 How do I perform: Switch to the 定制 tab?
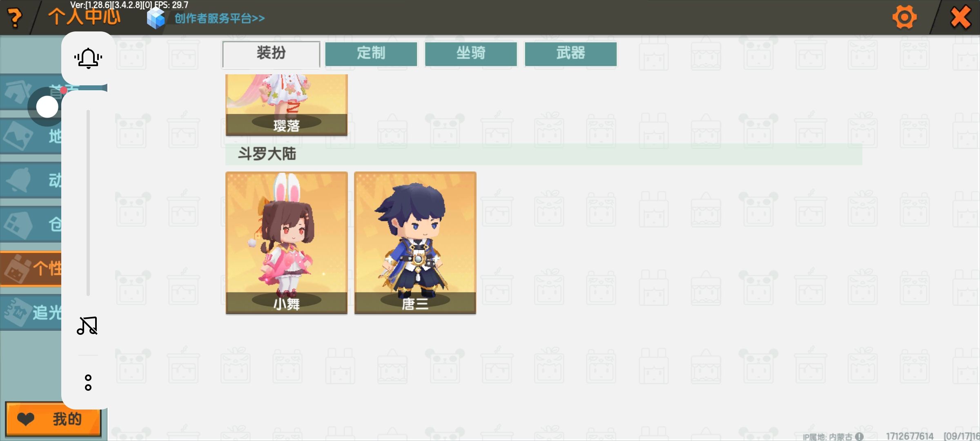pos(371,53)
